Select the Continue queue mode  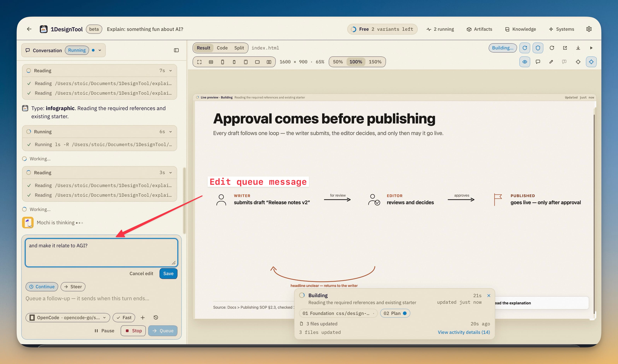point(42,287)
